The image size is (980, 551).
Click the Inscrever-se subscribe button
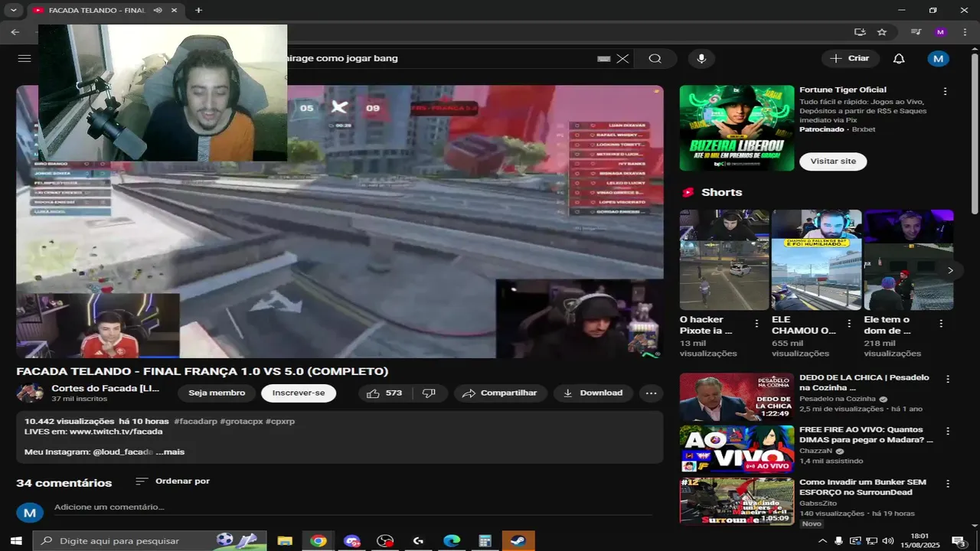pyautogui.click(x=299, y=393)
